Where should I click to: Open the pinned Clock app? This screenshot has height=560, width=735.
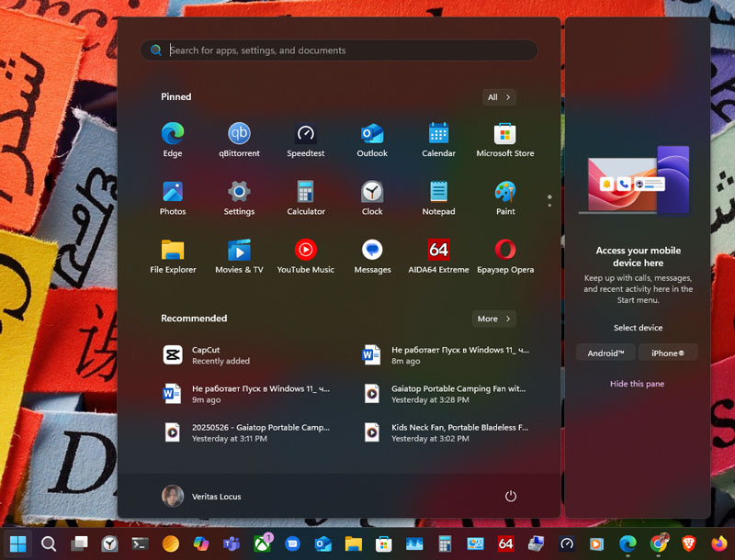pos(372,198)
